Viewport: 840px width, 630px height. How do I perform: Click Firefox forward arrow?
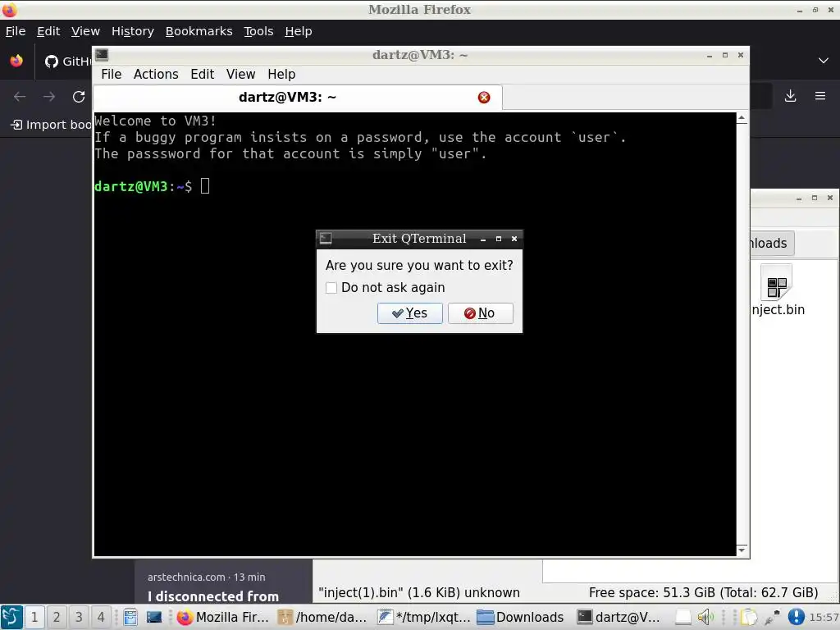point(49,97)
